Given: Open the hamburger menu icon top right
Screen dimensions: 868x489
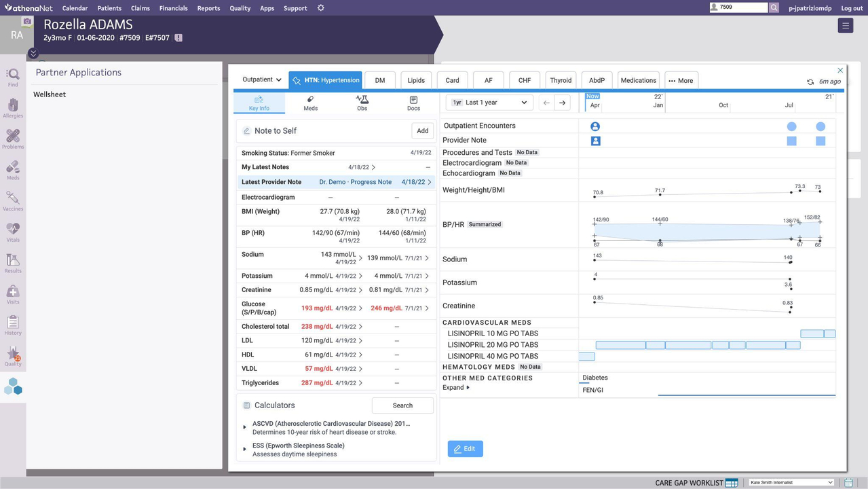Looking at the screenshot, I should tap(845, 26).
